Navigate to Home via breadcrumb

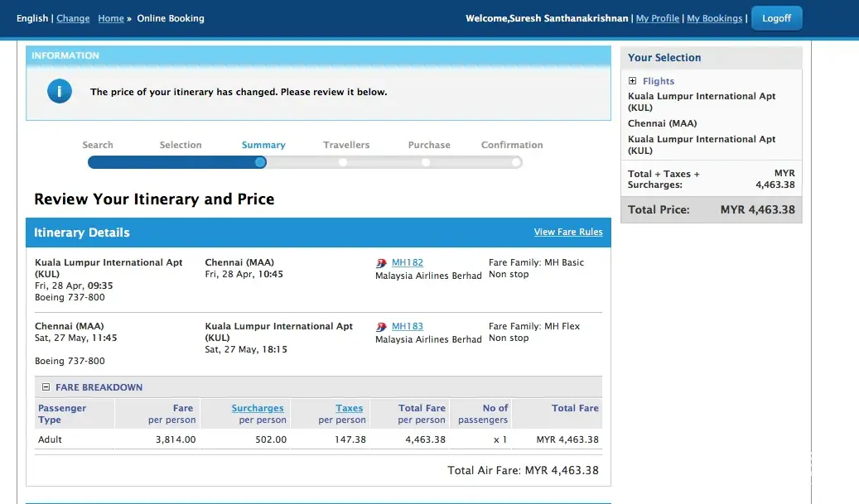[x=111, y=18]
